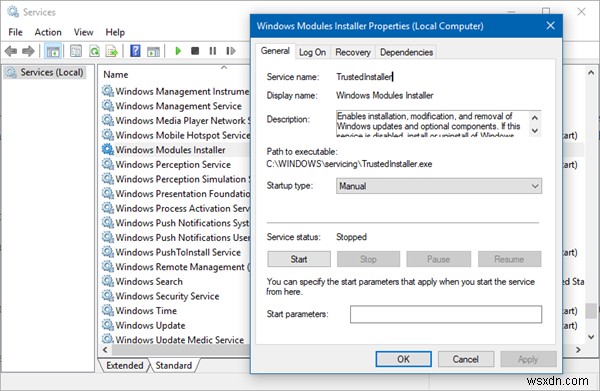The image size is (600, 391).
Task: Close the Windows Modules Installer Properties dialog
Action: click(550, 26)
